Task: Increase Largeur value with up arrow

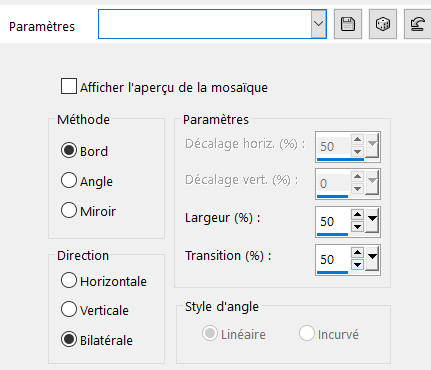Action: tap(357, 214)
